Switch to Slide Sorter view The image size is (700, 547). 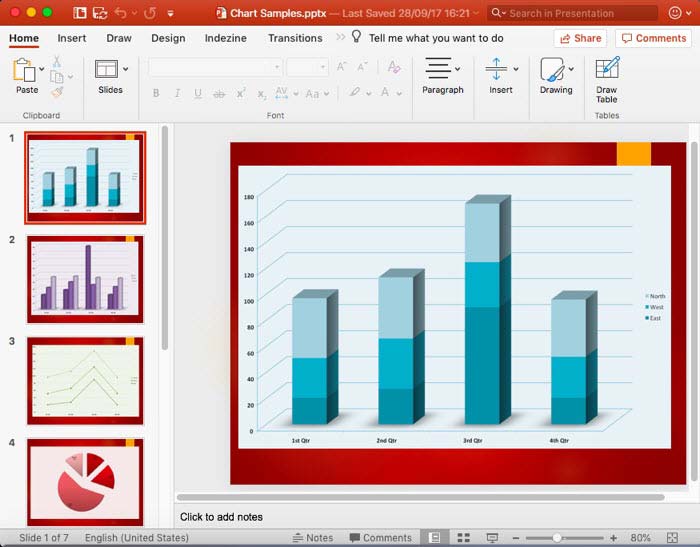463,538
